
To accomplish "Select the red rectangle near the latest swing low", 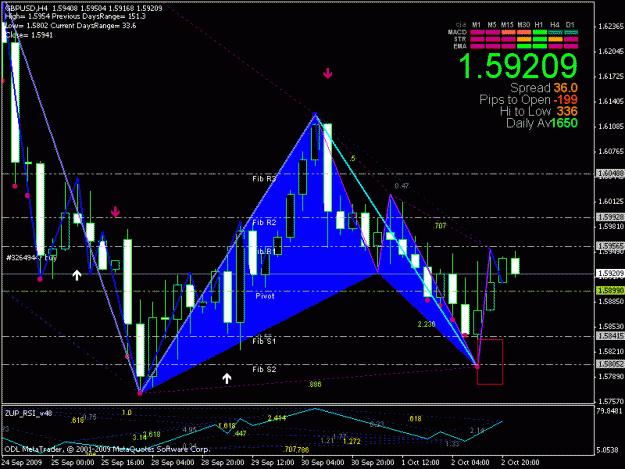I will (490, 362).
